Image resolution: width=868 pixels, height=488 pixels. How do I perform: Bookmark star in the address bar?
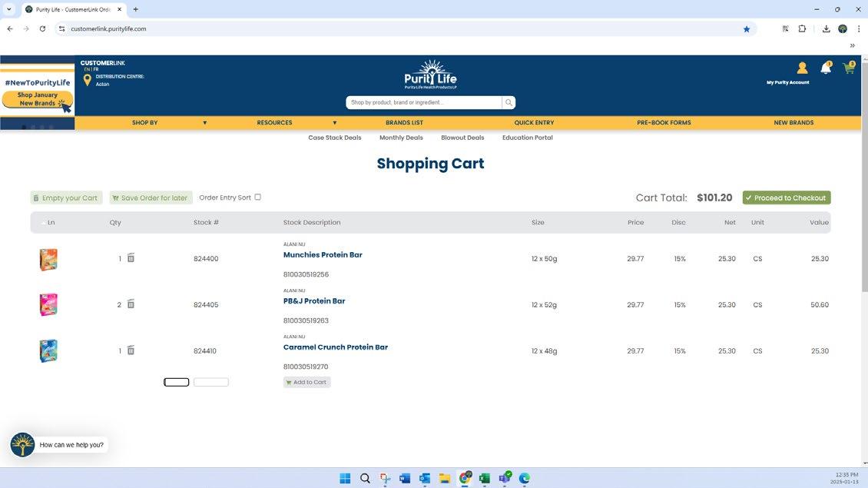pyautogui.click(x=746, y=28)
